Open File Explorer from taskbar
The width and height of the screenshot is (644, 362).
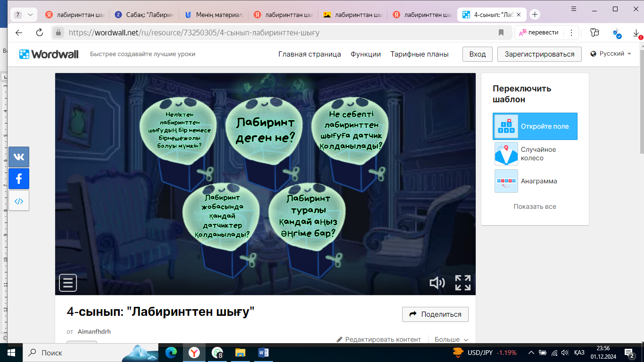point(240,353)
